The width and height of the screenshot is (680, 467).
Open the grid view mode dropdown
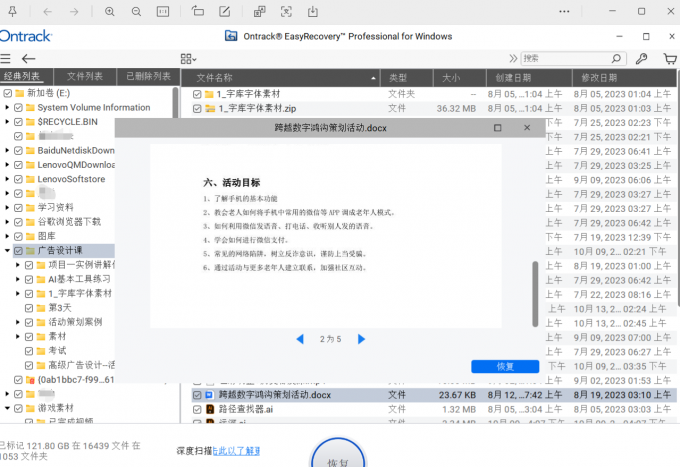189,59
